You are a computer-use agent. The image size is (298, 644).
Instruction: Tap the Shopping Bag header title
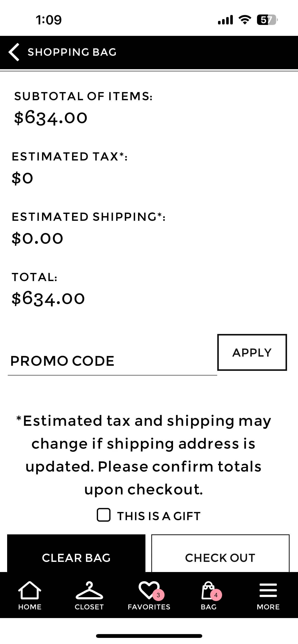pos(72,52)
